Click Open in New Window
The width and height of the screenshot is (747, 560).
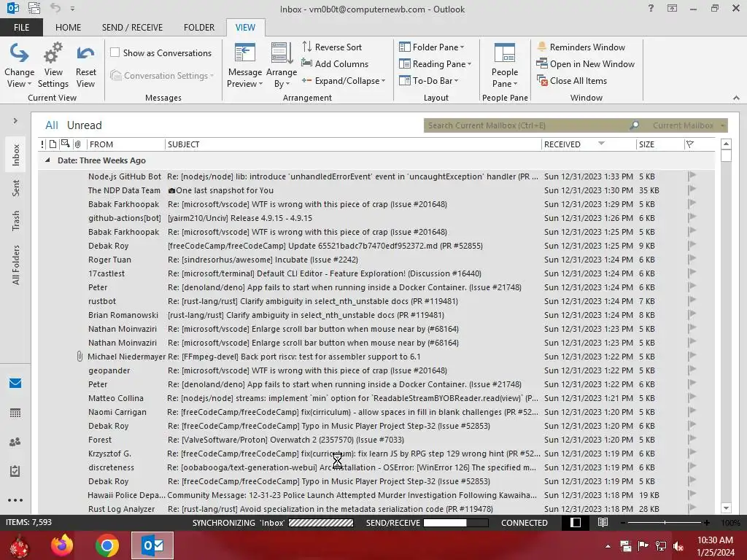click(586, 64)
